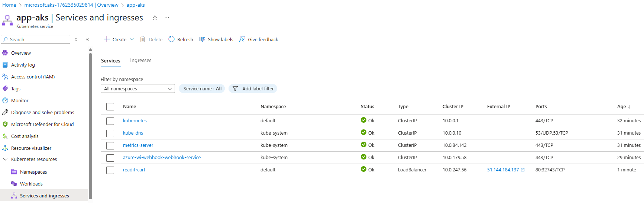Click the Refresh icon in the toolbar
644x203 pixels.
(171, 39)
